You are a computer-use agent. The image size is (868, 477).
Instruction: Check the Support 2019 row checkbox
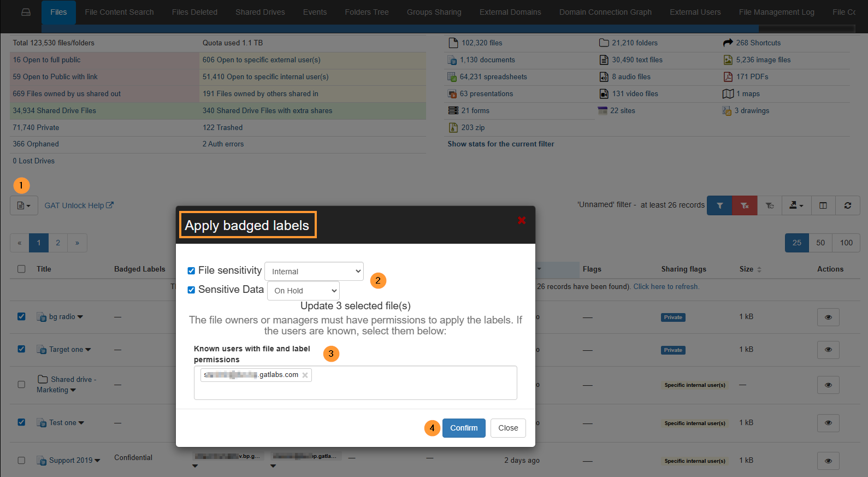pos(21,460)
